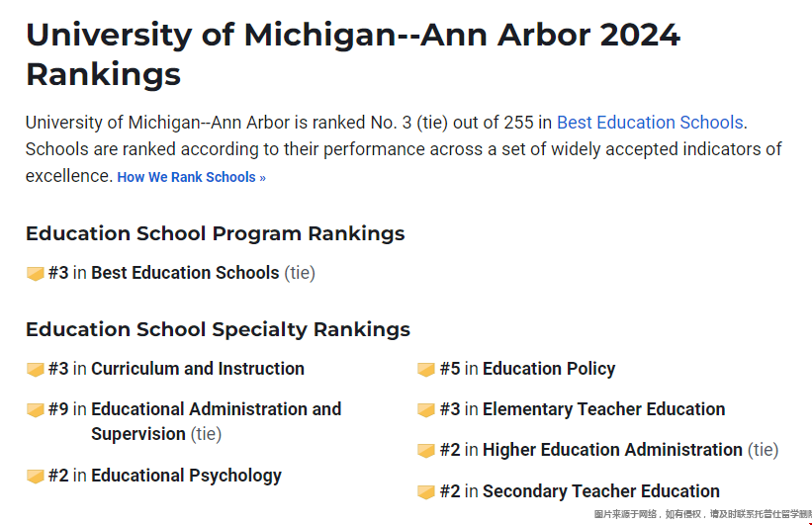Viewport: 812px width, 525px height.
Task: Click the Education School Specialty Rankings heading
Action: (x=218, y=330)
